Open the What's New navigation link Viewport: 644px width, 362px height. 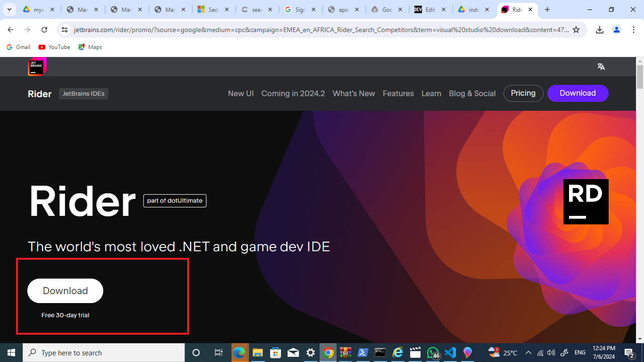coord(354,93)
